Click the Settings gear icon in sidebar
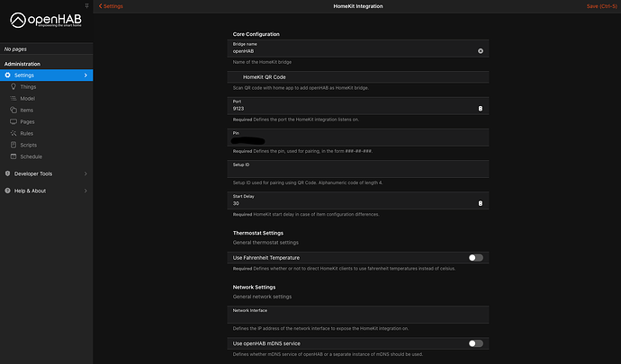Screen dimensions: 621x364 coord(7,75)
